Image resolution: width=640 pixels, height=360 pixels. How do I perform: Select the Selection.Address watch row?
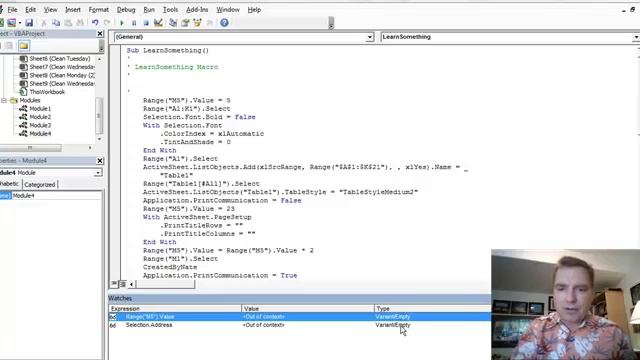300,325
